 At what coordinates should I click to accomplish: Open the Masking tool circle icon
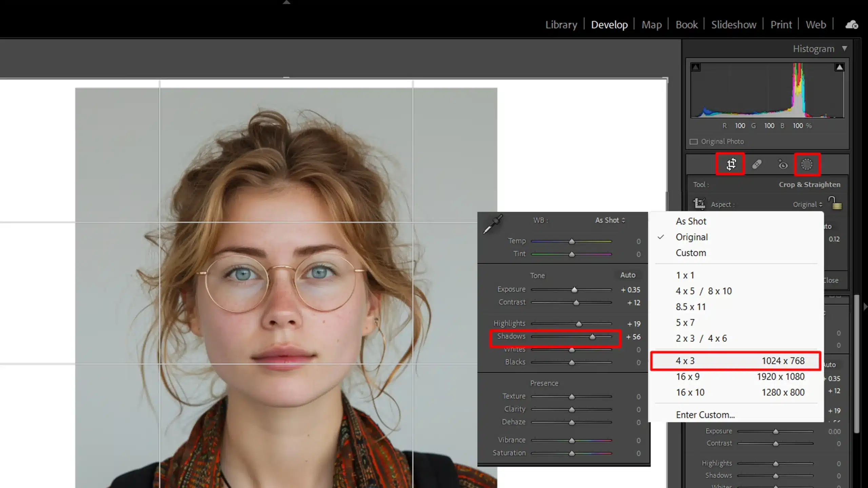(x=807, y=164)
